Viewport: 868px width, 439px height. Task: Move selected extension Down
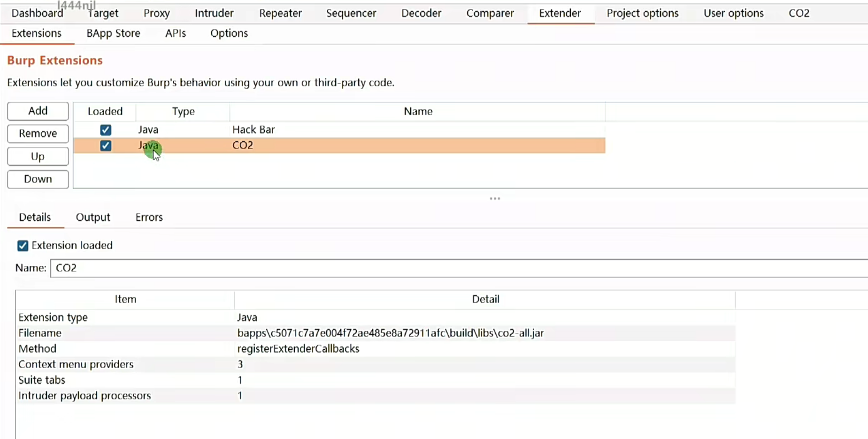pyautogui.click(x=38, y=179)
